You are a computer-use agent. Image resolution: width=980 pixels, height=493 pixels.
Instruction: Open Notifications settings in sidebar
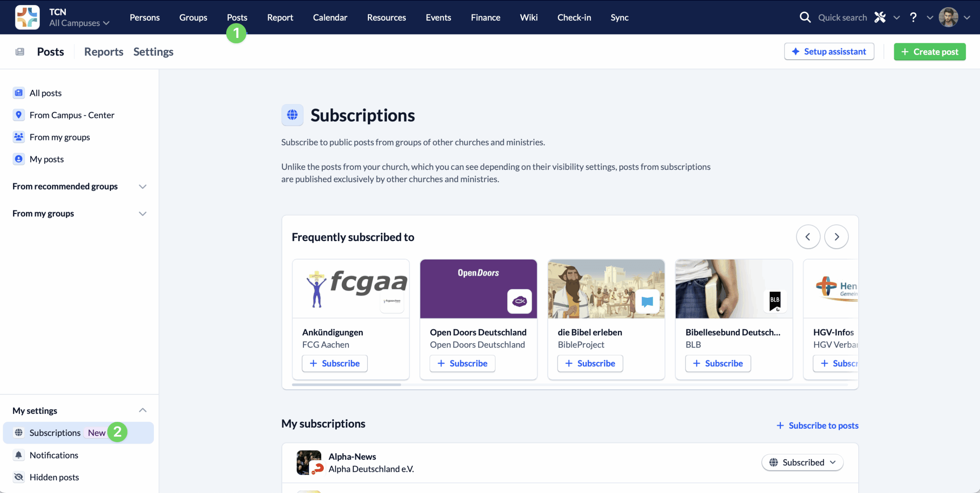coord(54,455)
